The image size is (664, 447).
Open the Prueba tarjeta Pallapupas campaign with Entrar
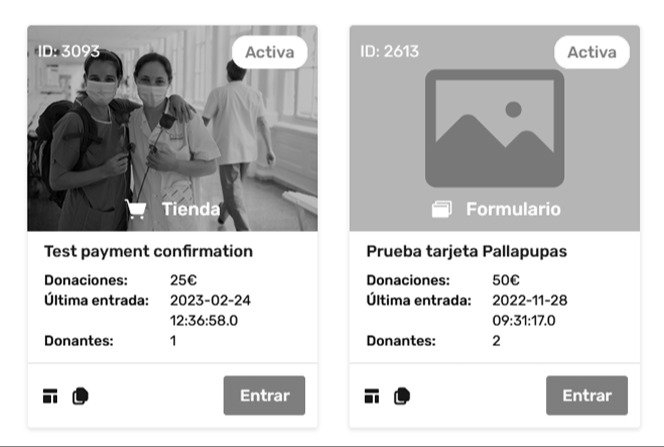click(587, 395)
